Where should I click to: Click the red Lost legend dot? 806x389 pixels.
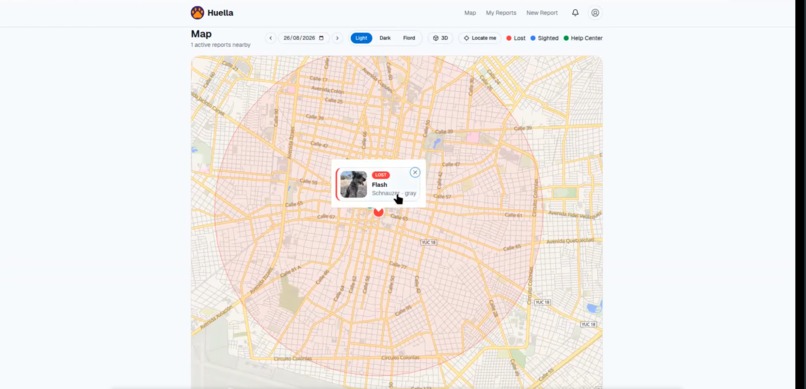click(509, 38)
